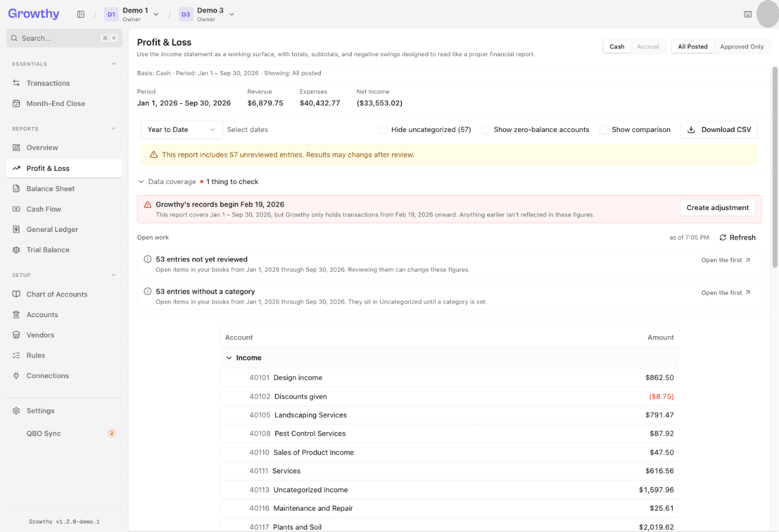Viewport: 779px width, 532px height.
Task: Open the Year to Date dropdown
Action: click(x=182, y=130)
